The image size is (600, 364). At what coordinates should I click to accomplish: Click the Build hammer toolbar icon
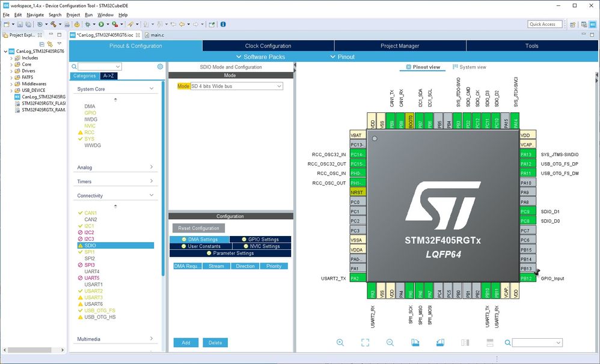[53, 24]
